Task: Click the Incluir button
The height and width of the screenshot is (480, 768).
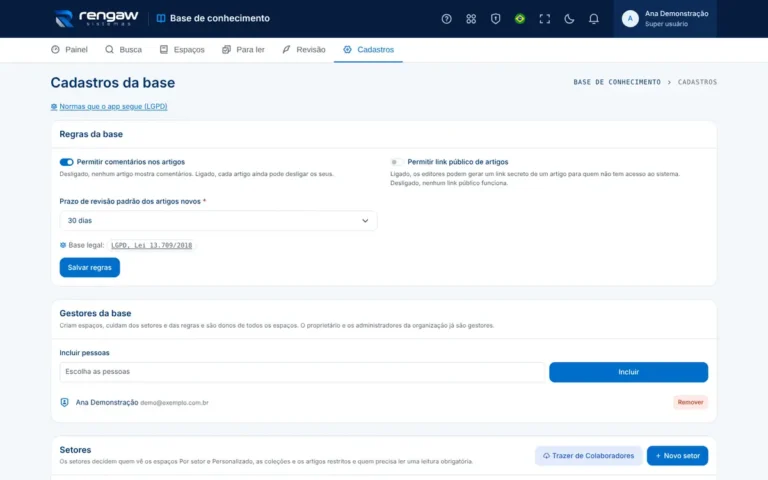Action: coord(628,372)
